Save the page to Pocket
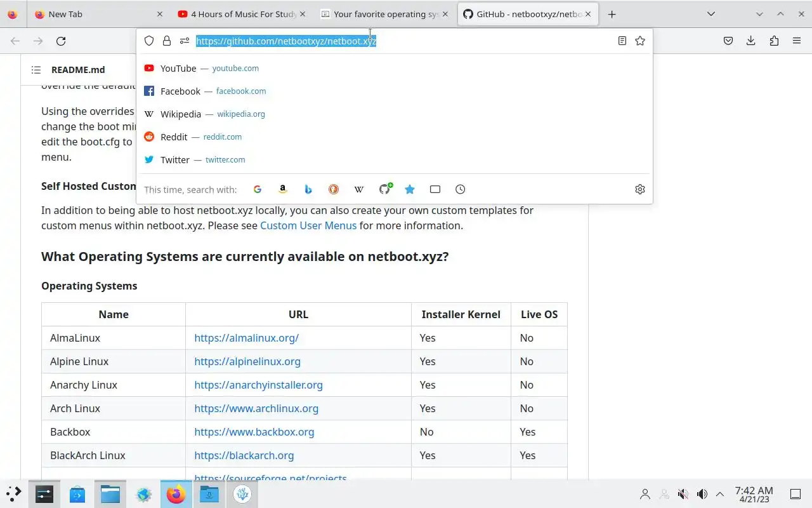This screenshot has height=508, width=812. click(728, 41)
